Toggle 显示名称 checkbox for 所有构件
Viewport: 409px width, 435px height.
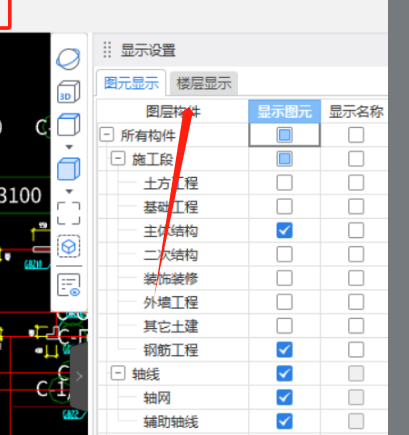356,135
